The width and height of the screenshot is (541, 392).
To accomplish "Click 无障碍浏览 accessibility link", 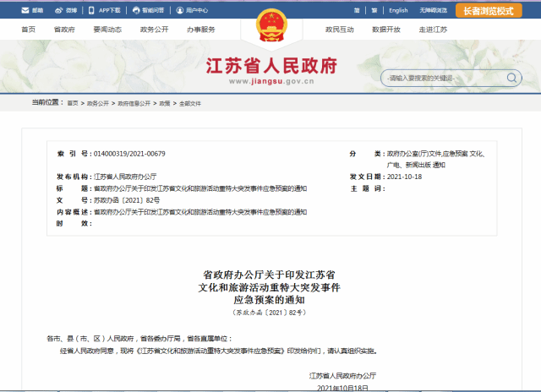I will [x=439, y=11].
